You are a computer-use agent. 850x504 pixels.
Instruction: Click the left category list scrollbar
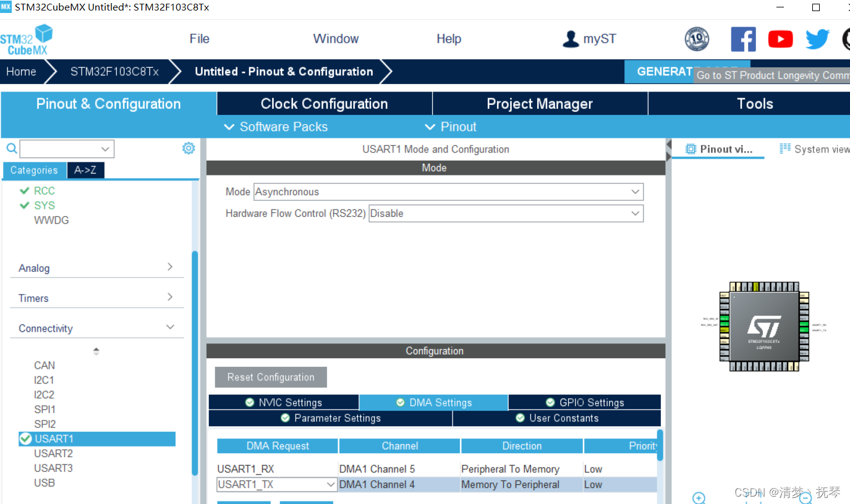point(195,363)
